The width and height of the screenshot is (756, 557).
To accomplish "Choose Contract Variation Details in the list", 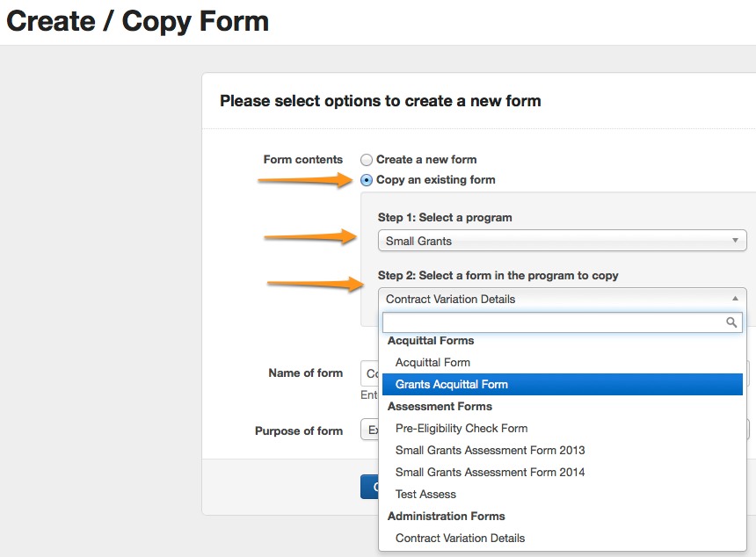I will click(x=460, y=538).
